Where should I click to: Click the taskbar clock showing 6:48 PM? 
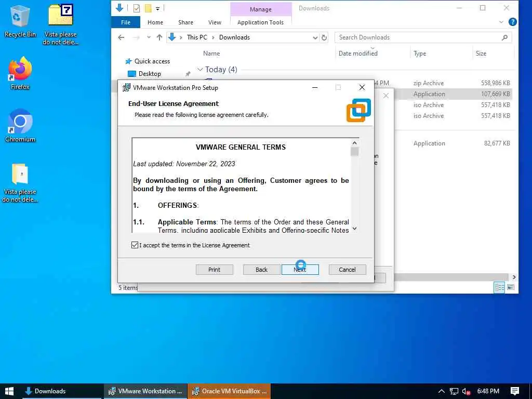point(488,391)
